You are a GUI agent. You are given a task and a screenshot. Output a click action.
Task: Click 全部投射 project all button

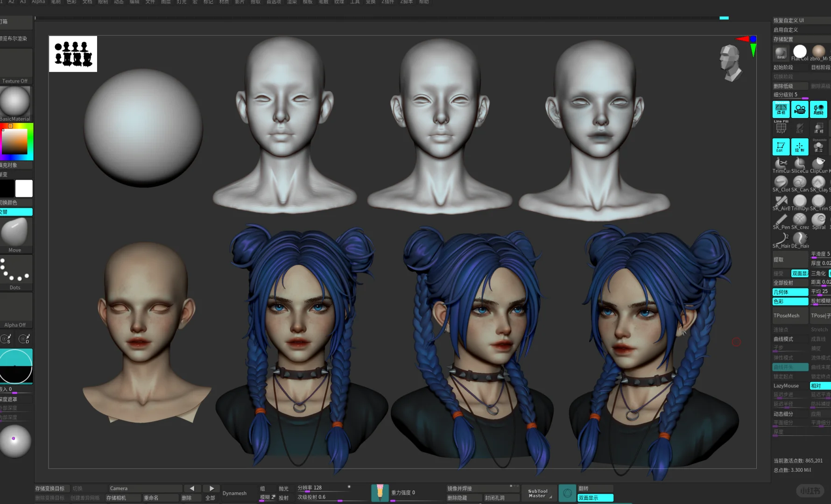click(790, 283)
